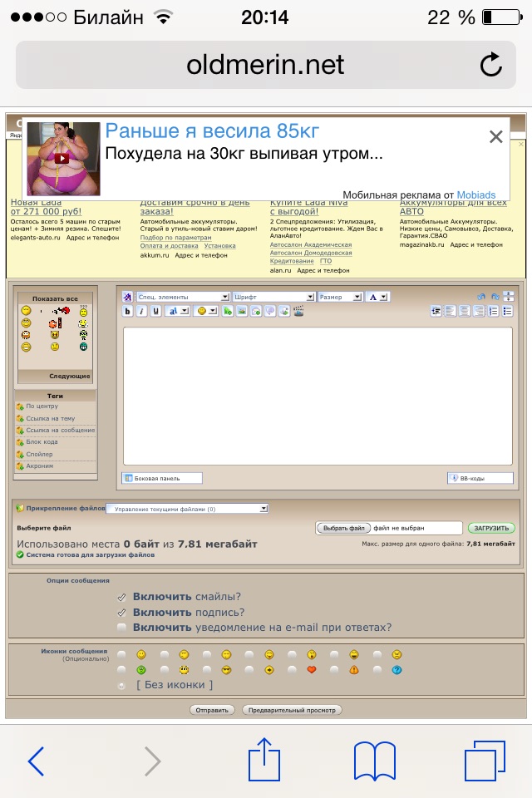
Task: Open the smiley dropdown in toolbar
Action: [207, 311]
